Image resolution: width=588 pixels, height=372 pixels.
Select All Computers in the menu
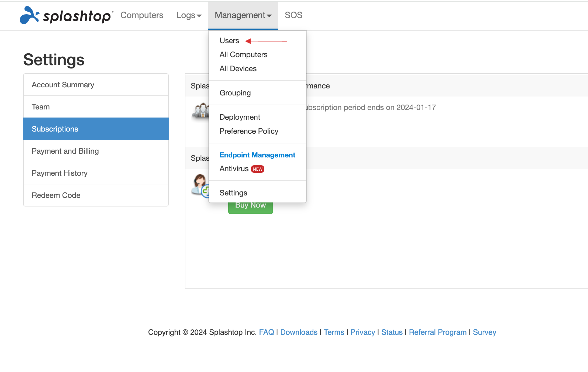[243, 54]
